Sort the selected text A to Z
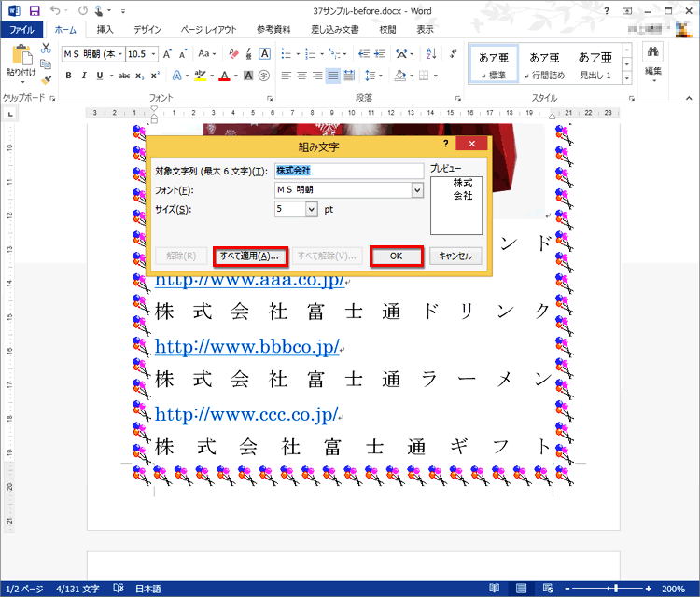 (x=431, y=54)
